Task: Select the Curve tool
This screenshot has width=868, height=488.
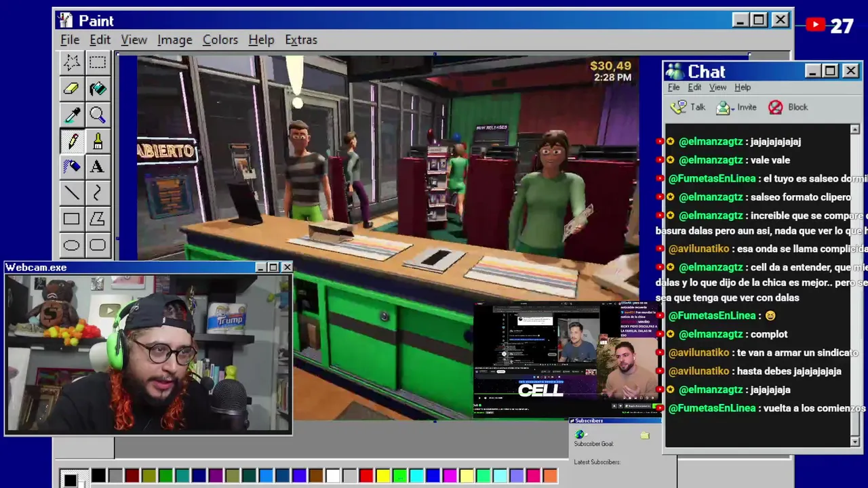Action: point(98,192)
